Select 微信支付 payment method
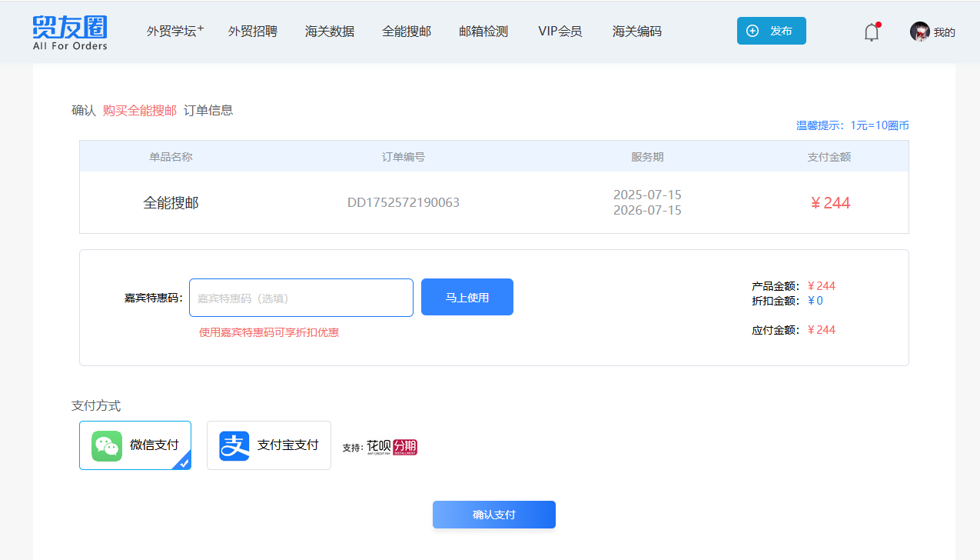This screenshot has height=560, width=980. point(135,445)
